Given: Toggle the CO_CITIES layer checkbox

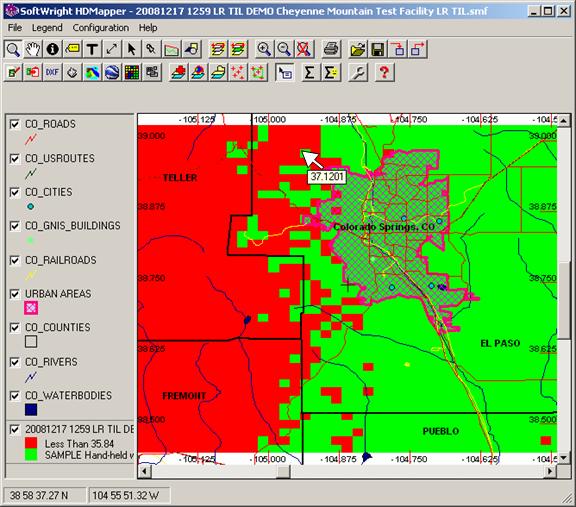Looking at the screenshot, I should [x=15, y=192].
